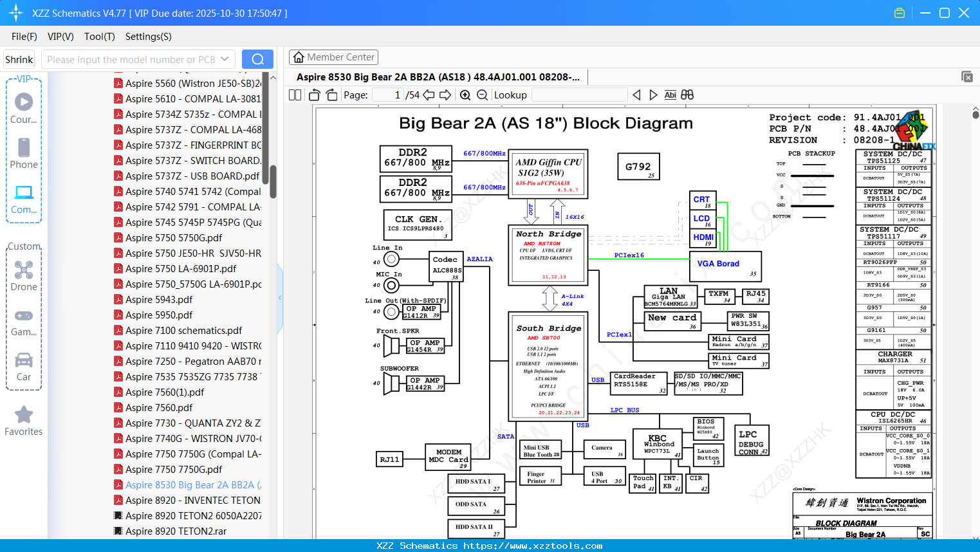The width and height of the screenshot is (980, 552).
Task: Open Aspire 5734Z 5735z - COMPAL file
Action: coord(193,114)
